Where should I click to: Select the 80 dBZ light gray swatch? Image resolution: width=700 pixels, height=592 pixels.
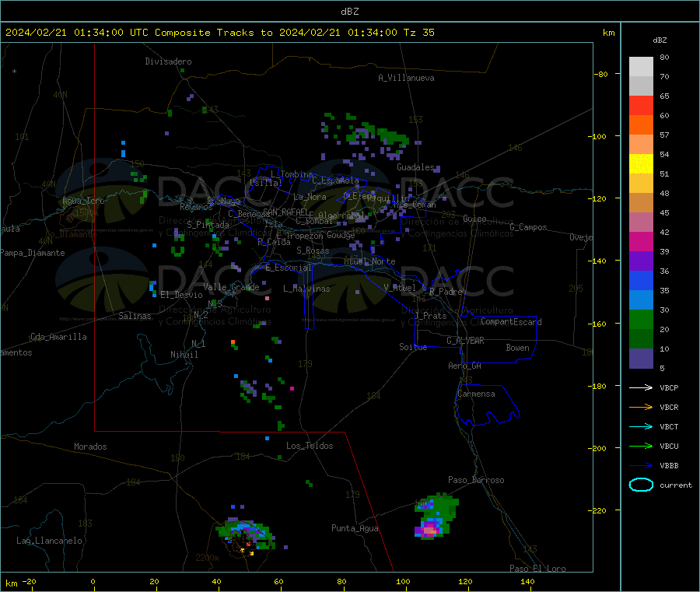coord(641,67)
